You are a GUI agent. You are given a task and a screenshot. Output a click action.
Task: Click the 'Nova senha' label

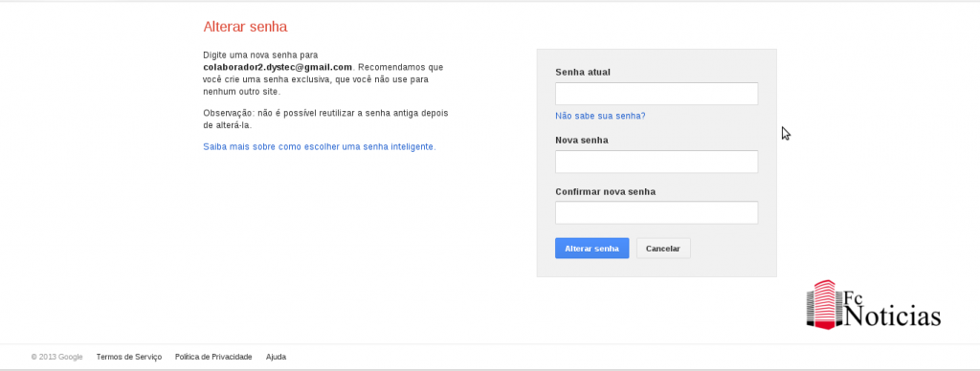[x=581, y=140]
